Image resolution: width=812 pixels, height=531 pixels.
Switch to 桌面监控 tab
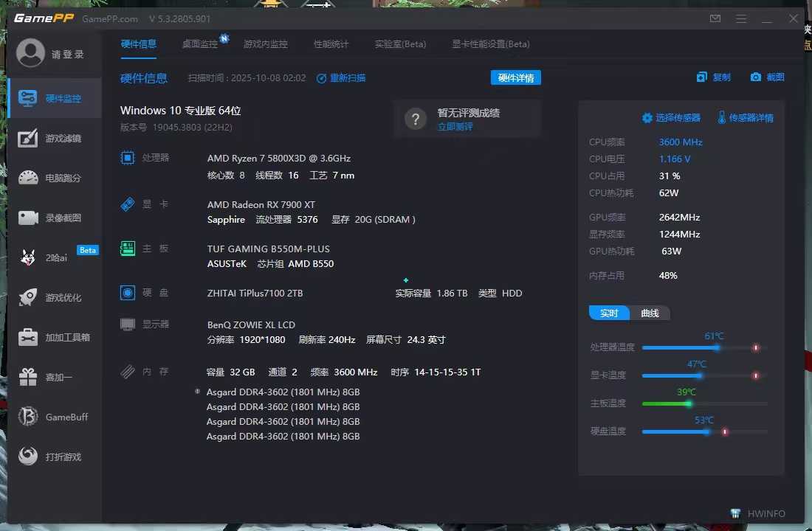click(200, 44)
